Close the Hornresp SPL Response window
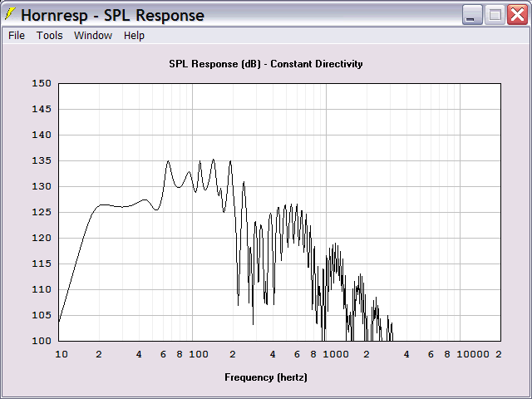The height and width of the screenshot is (399, 532). tap(517, 15)
